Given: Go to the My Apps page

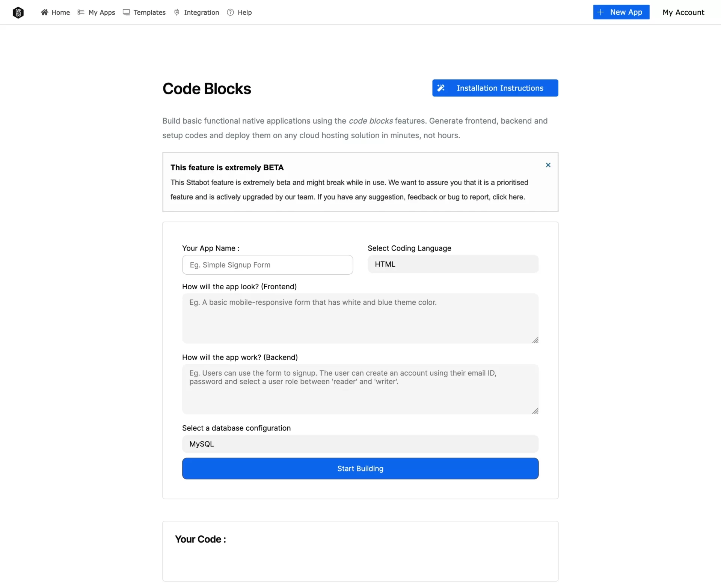Looking at the screenshot, I should point(101,12).
